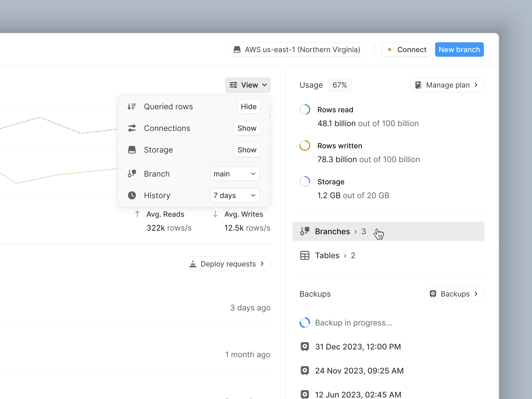Click the Rows read progress ring
The height and width of the screenshot is (399, 532).
click(305, 110)
